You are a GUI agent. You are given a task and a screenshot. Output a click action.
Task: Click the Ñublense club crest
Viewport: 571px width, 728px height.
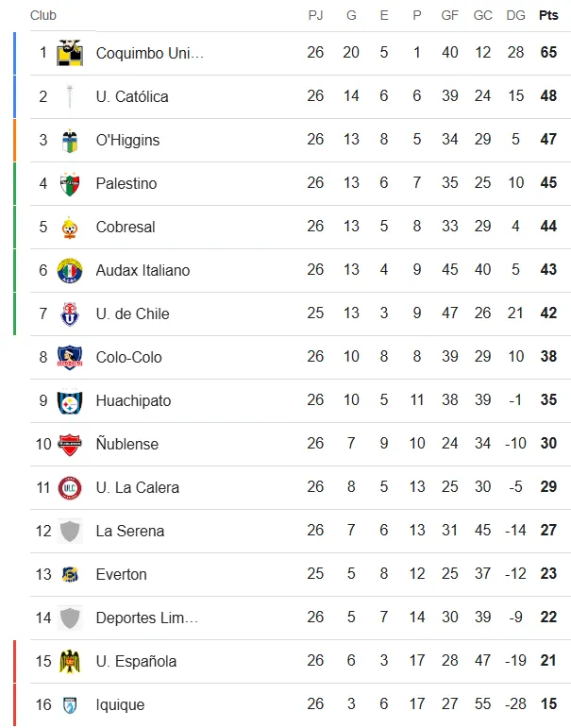70,444
